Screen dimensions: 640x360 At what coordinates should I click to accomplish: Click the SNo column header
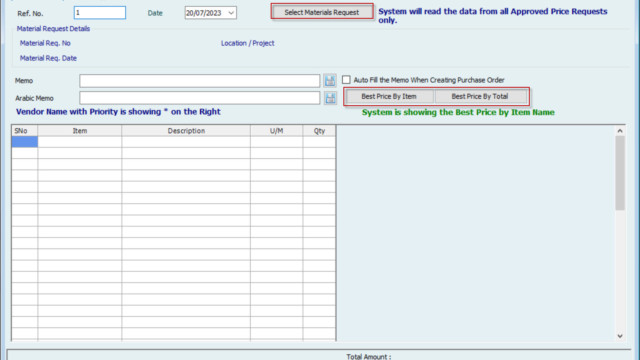[x=25, y=131]
